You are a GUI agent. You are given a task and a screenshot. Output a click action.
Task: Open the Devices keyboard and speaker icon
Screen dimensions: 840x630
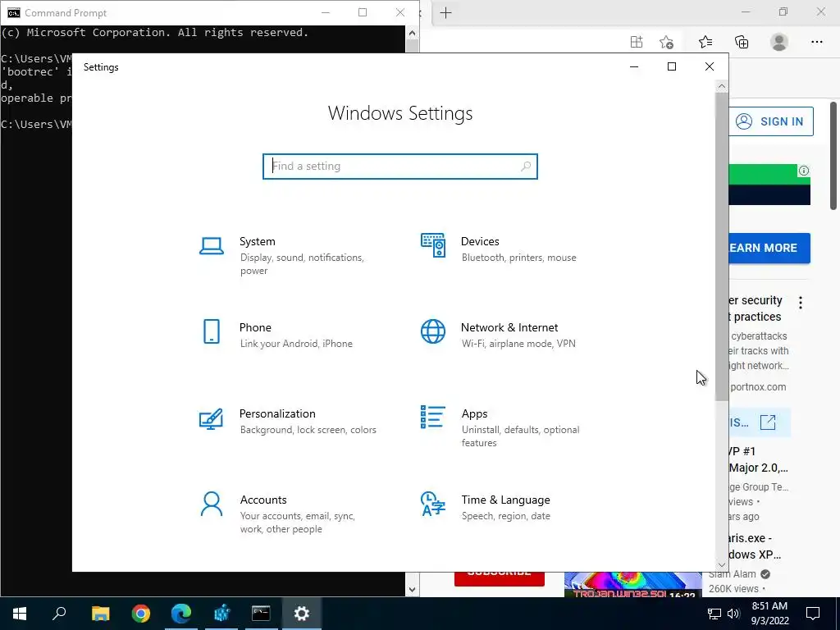pyautogui.click(x=433, y=245)
